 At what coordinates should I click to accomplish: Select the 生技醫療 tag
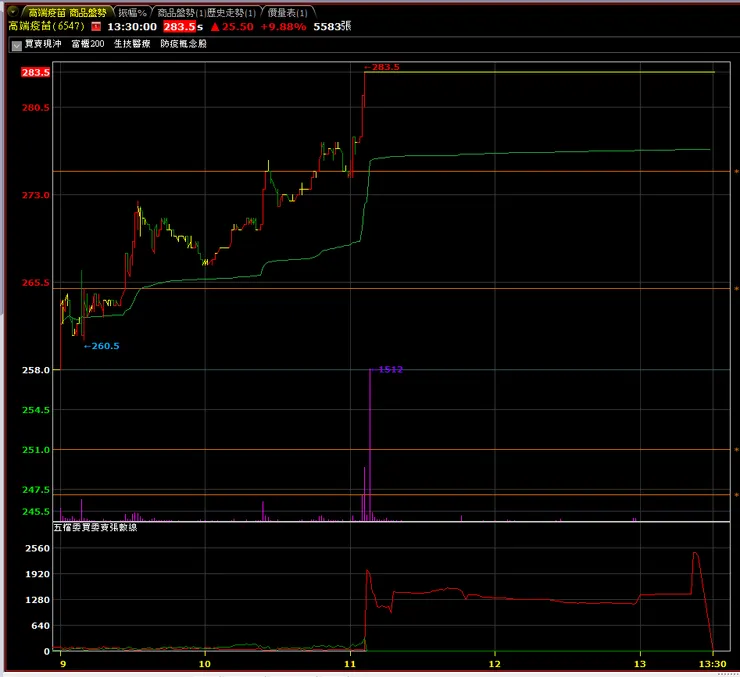pos(132,44)
